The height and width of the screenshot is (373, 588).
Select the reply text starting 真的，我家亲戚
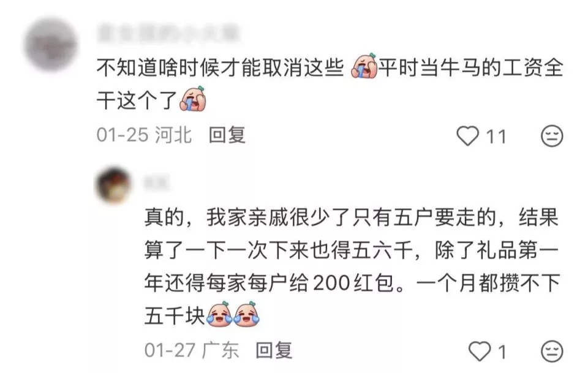pyautogui.click(x=352, y=266)
